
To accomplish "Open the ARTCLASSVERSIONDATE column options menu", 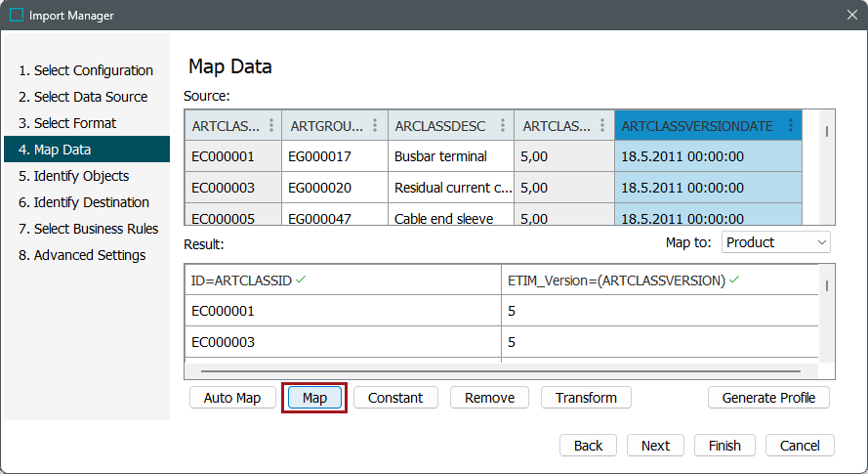I will [x=790, y=126].
